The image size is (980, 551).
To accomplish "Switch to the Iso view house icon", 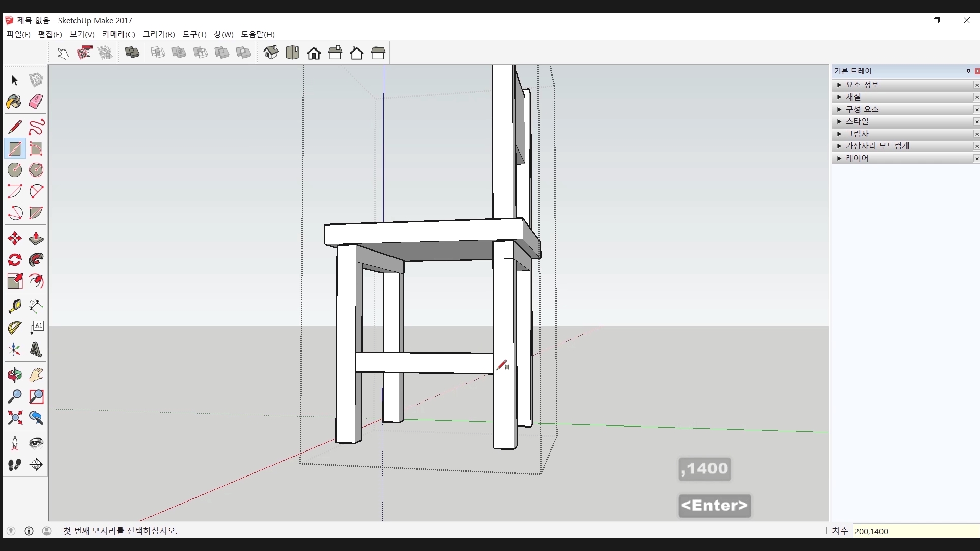I will (271, 53).
